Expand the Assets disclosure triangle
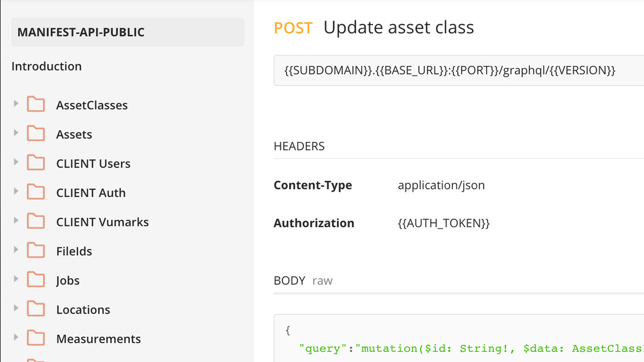644x362 pixels. [16, 133]
